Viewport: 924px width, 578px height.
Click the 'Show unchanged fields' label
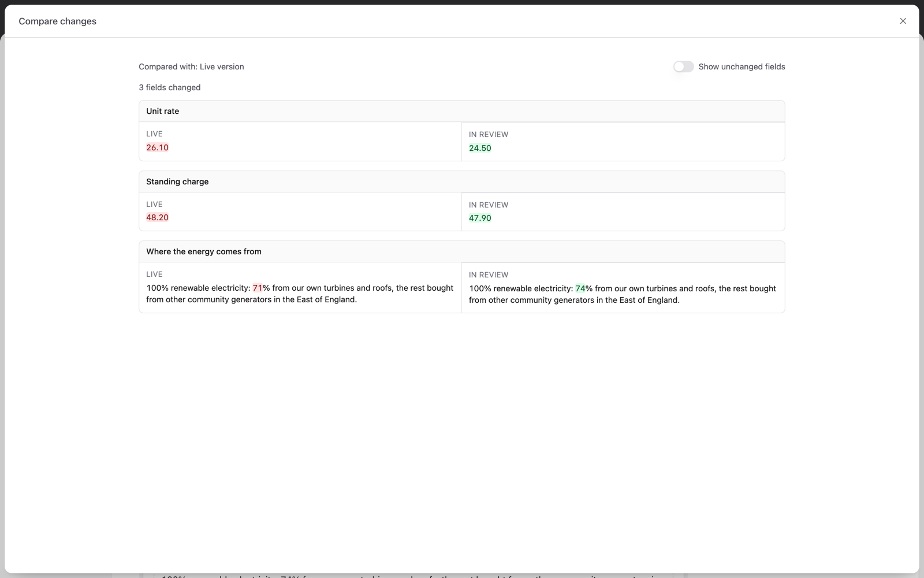click(x=742, y=66)
